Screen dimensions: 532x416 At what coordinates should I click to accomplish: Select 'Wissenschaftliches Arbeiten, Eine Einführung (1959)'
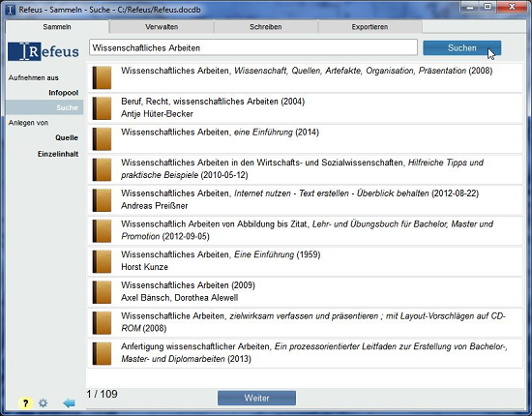point(305,261)
